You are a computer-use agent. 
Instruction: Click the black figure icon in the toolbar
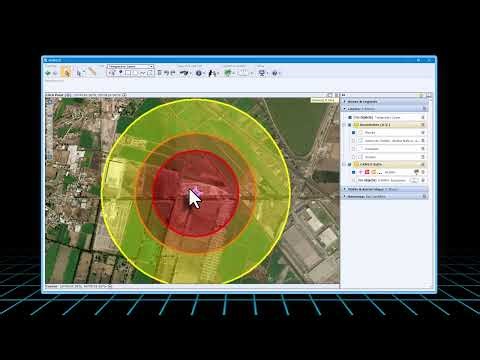[x=212, y=73]
